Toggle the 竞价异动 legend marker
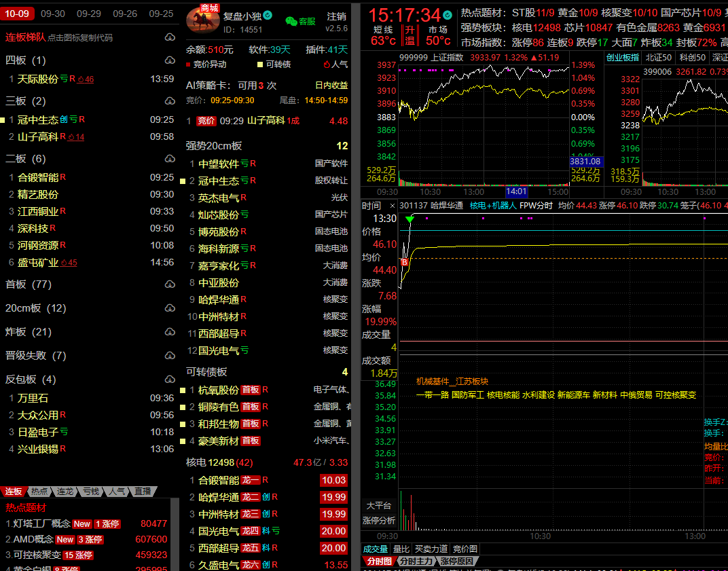 [188, 65]
